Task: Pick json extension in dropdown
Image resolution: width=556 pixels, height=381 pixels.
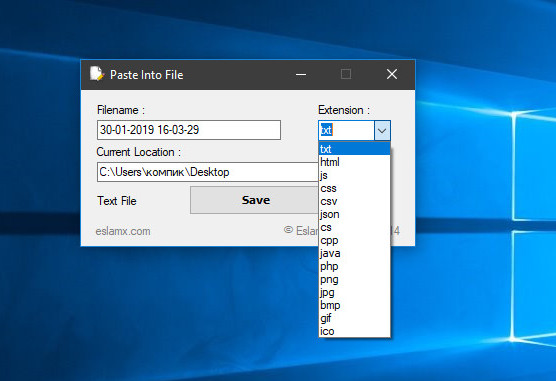Action: (355, 214)
